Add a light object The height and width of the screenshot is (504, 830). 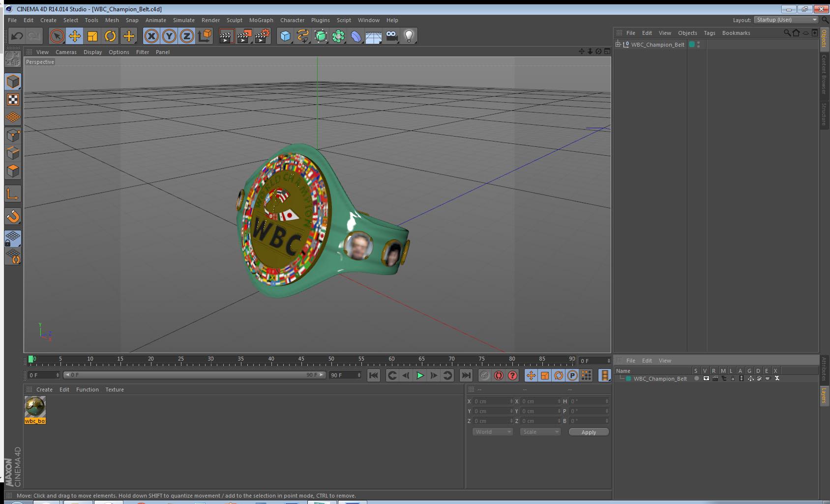tap(409, 36)
